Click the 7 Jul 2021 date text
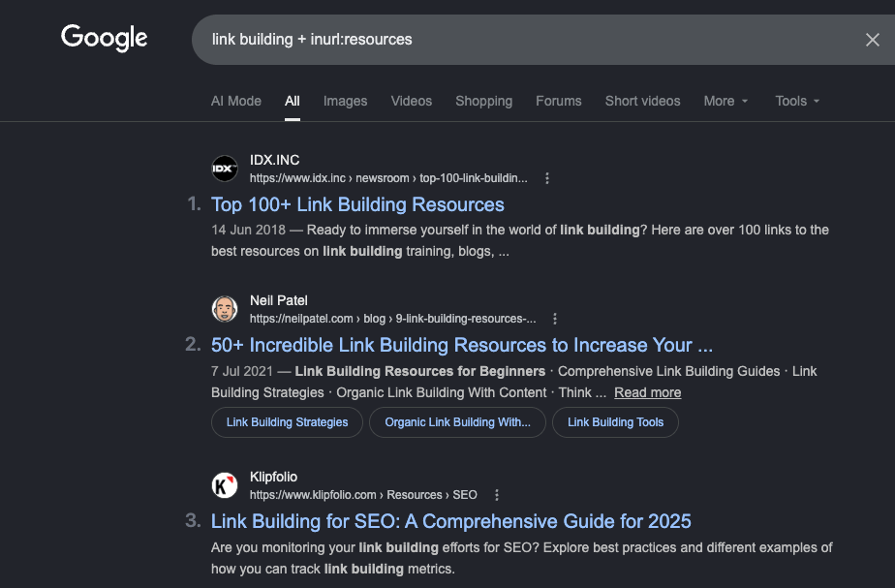The image size is (895, 588). tap(242, 371)
